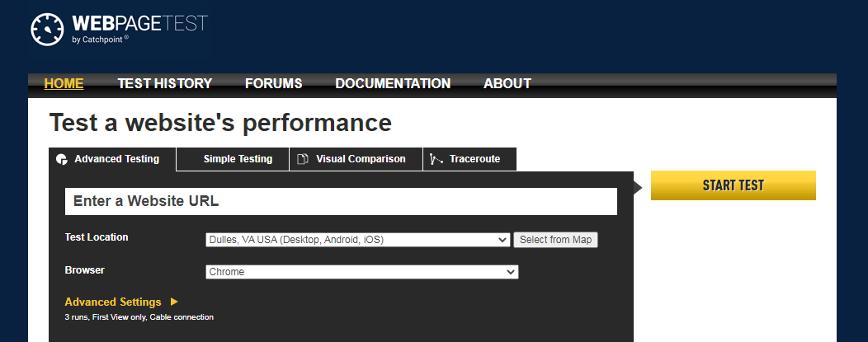Click the Visual Comparison pages icon
The width and height of the screenshot is (868, 342).
point(303,159)
